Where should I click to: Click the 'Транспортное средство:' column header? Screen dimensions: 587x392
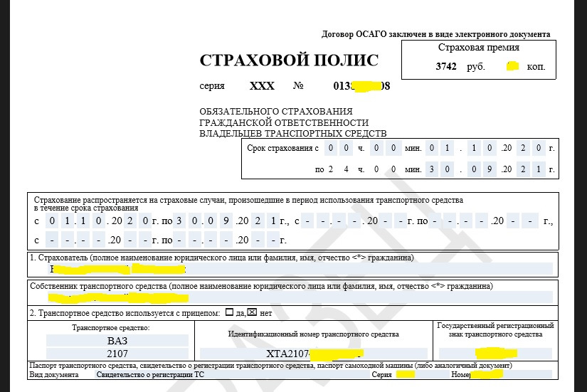pyautogui.click(x=111, y=328)
